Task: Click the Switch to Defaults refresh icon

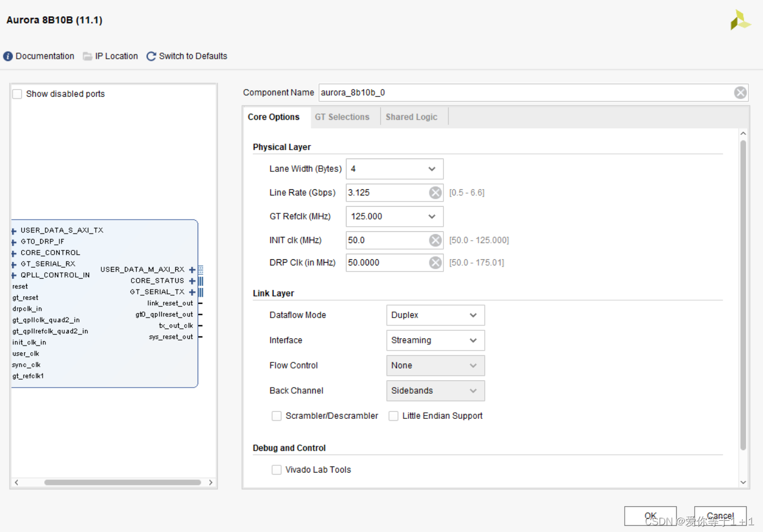Action: [x=151, y=57]
